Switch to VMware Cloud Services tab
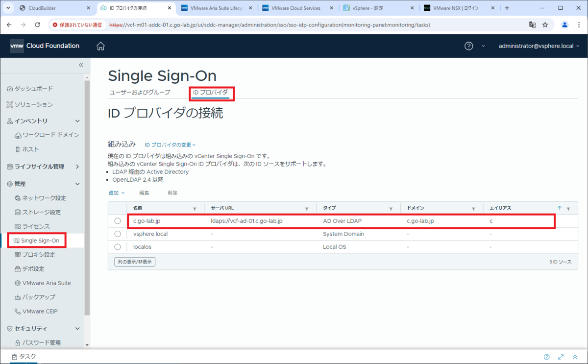Screen dimensions: 588x364 [x=296, y=8]
